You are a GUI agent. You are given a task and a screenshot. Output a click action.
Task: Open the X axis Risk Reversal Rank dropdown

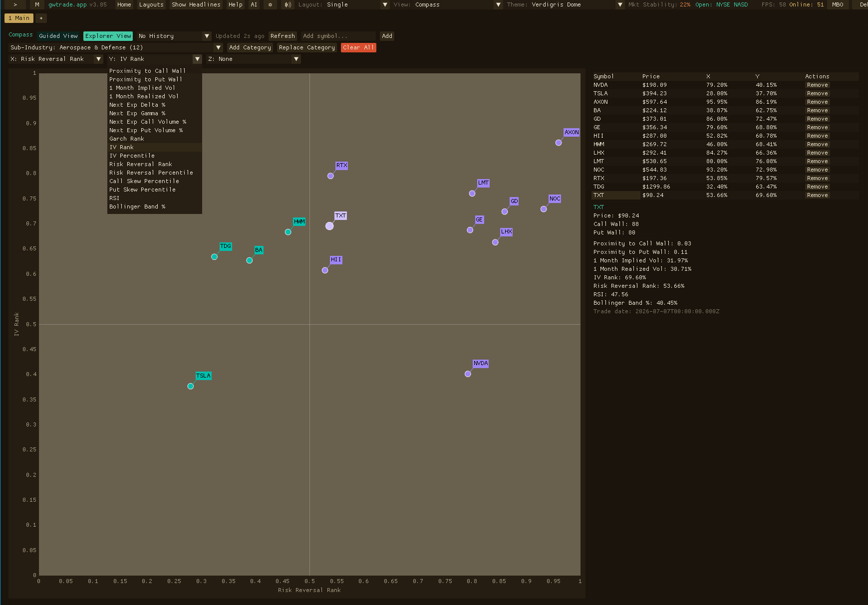coord(55,59)
